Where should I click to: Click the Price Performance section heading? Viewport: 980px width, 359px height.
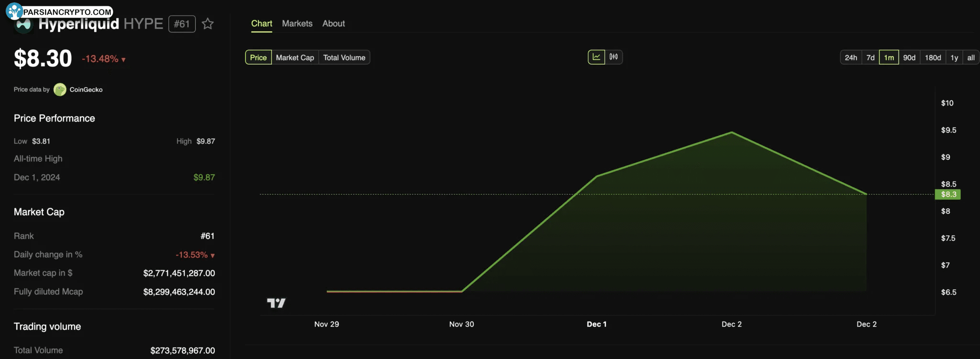coord(55,118)
